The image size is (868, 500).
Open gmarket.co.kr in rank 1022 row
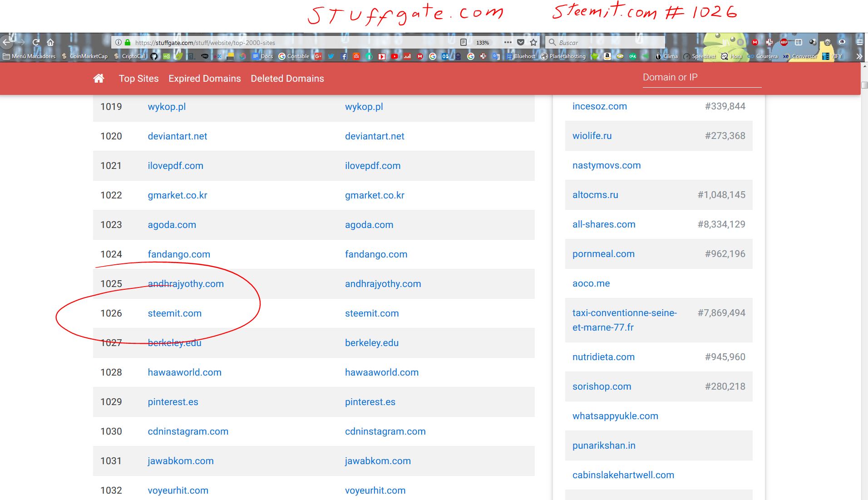coord(178,195)
